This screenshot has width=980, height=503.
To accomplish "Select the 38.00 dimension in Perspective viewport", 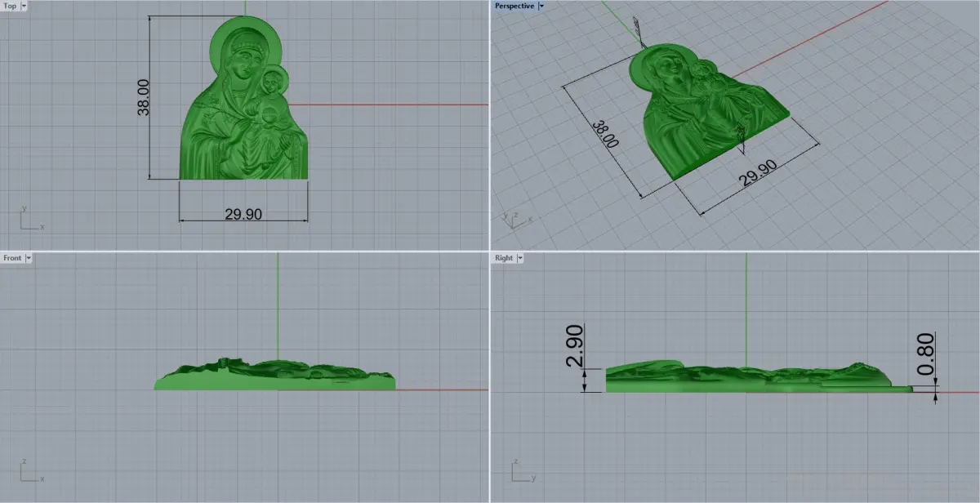I will [605, 133].
